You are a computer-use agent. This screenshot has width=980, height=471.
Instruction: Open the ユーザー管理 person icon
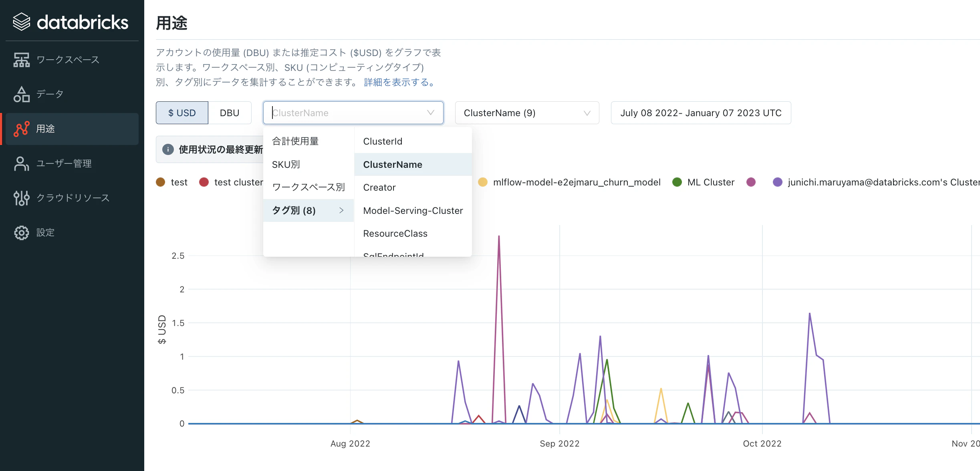coord(22,163)
